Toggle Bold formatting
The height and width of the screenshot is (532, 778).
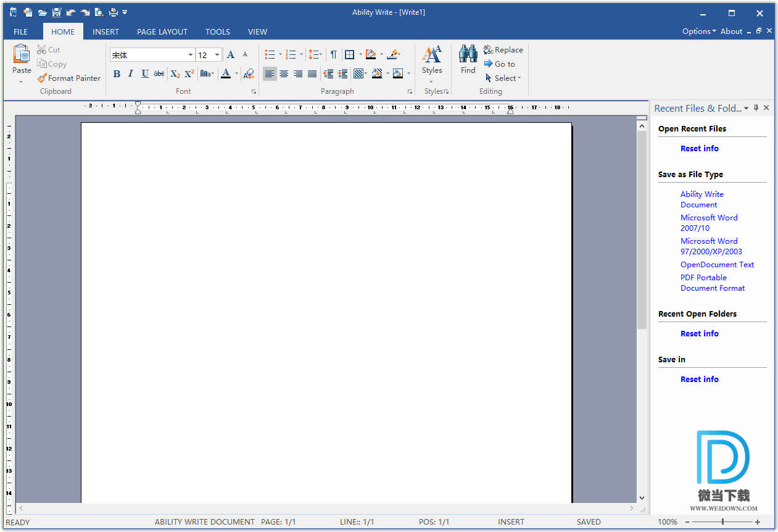(x=117, y=74)
